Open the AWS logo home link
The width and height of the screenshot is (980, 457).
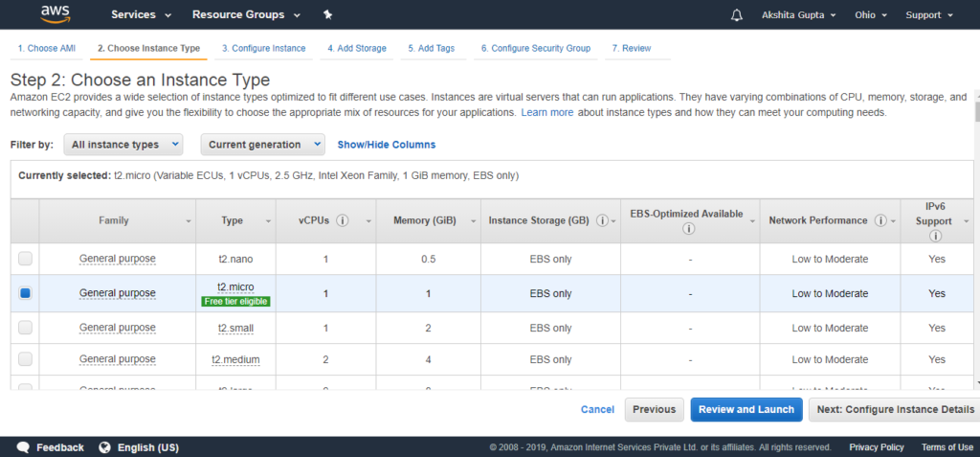(x=55, y=13)
